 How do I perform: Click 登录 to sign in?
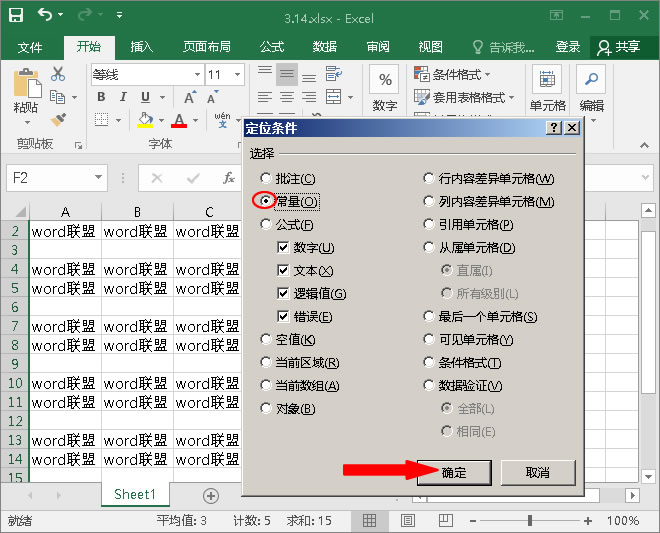(567, 47)
